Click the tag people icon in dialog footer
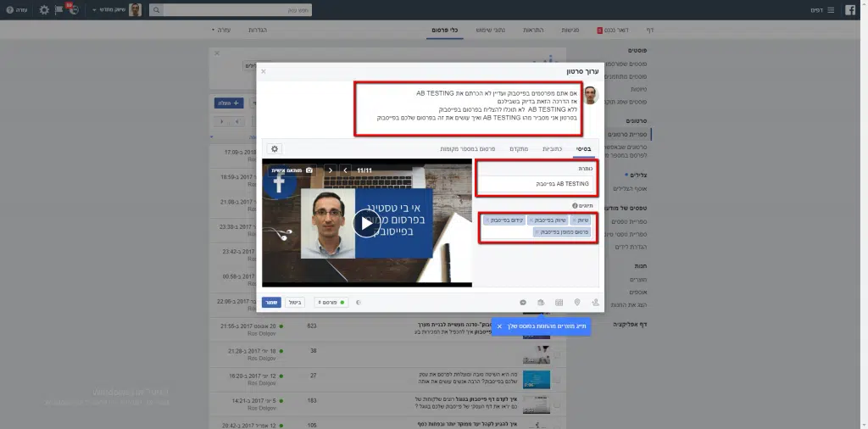This screenshot has height=429, width=868. (595, 302)
